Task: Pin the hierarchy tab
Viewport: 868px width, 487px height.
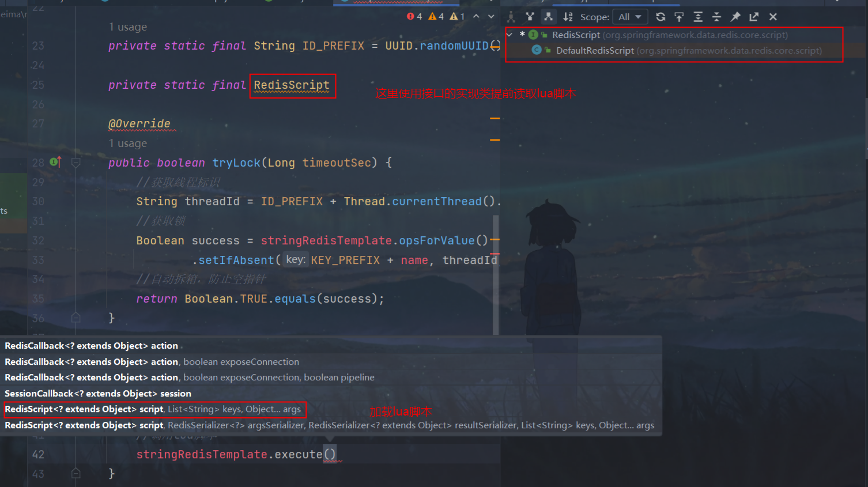Action: 735,17
